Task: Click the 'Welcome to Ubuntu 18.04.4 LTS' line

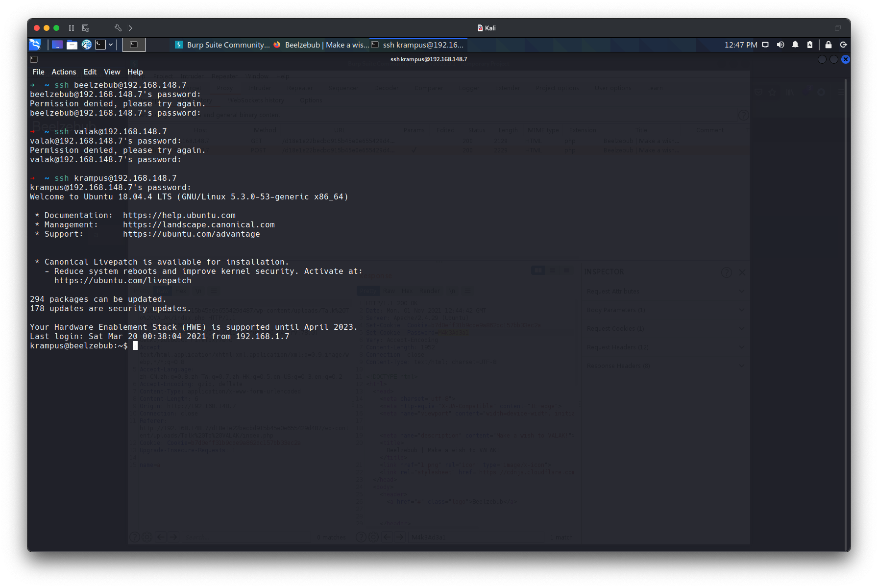Action: [189, 197]
